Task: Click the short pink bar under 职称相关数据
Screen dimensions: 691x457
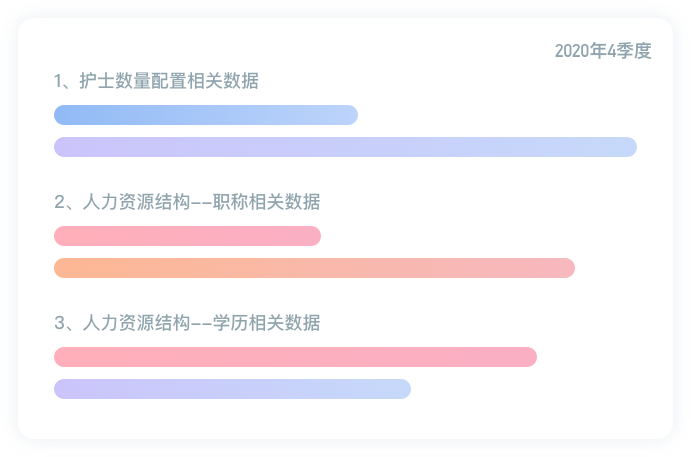Action: pyautogui.click(x=187, y=236)
